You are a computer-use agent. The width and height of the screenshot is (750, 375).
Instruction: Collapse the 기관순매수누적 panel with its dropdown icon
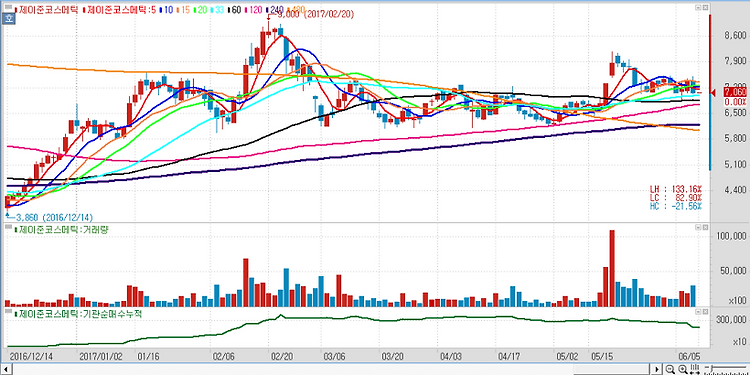tap(699, 311)
